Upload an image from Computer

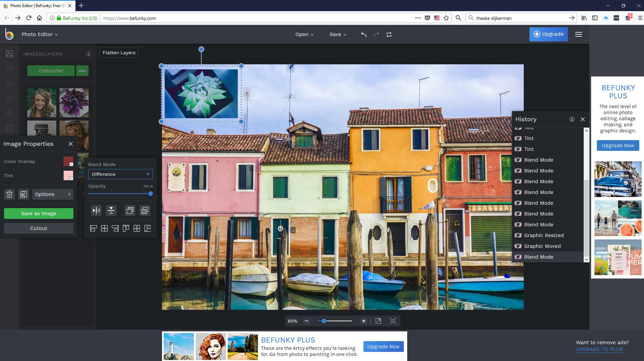pyautogui.click(x=51, y=71)
